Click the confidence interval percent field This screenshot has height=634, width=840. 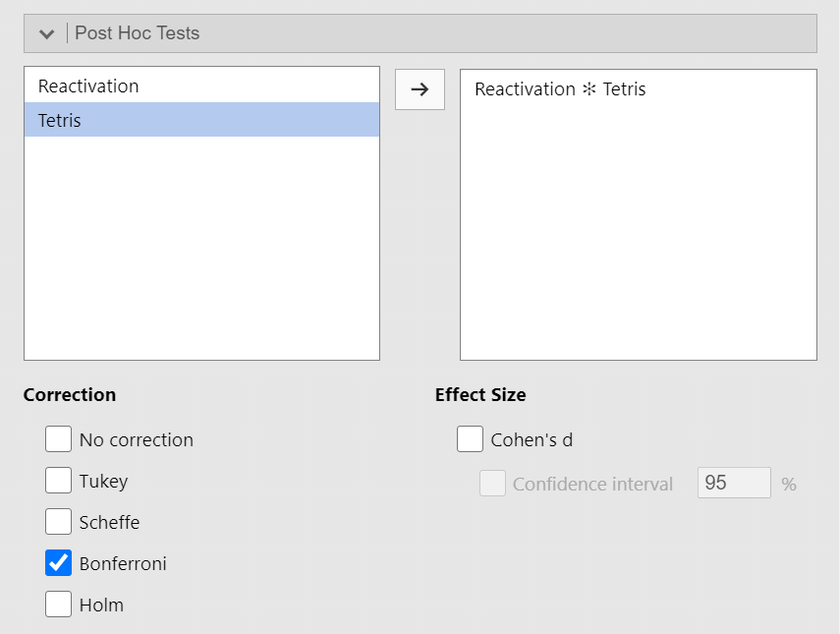pos(734,483)
